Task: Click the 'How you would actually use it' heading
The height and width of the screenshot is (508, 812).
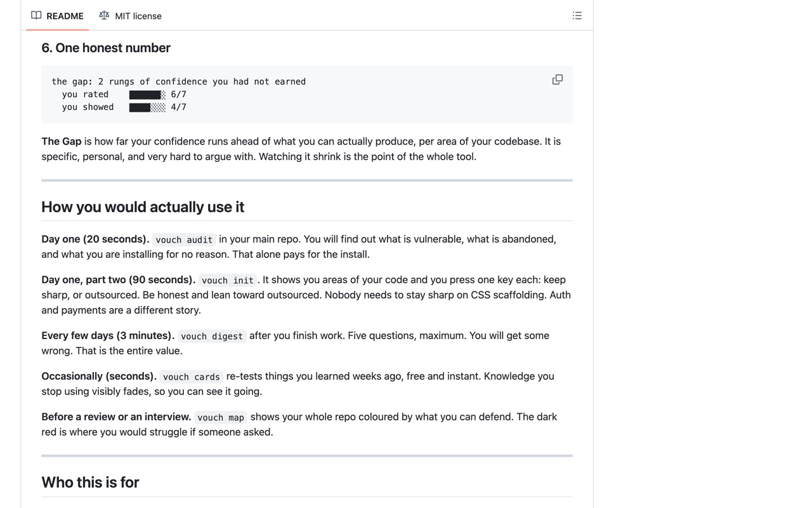Action: pos(143,207)
